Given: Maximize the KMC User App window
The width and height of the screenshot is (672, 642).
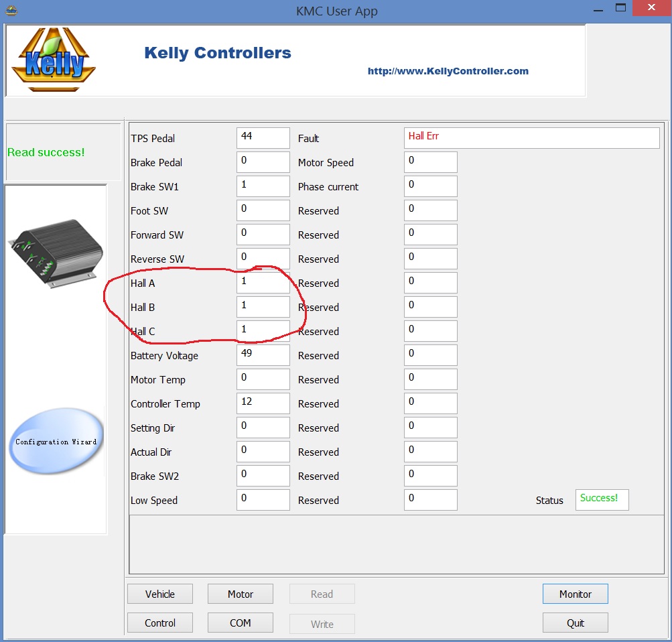Looking at the screenshot, I should [620, 8].
